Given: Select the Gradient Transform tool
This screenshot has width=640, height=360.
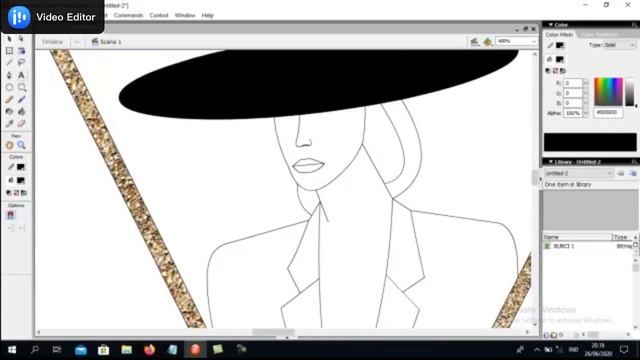Looking at the screenshot, I should (21, 51).
